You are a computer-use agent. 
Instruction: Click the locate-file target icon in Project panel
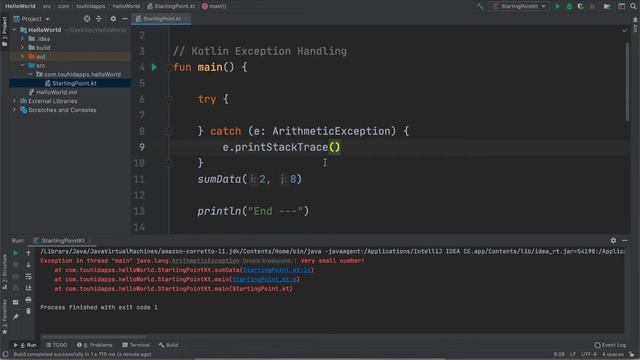[x=87, y=19]
